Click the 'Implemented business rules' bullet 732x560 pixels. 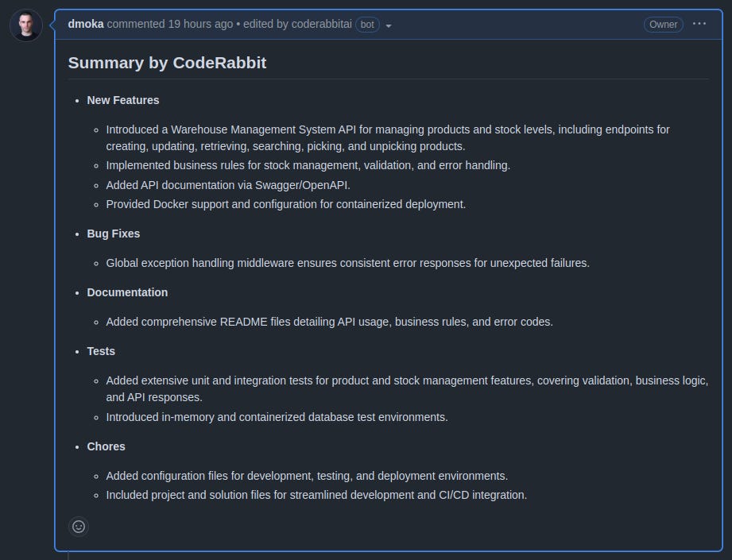308,165
